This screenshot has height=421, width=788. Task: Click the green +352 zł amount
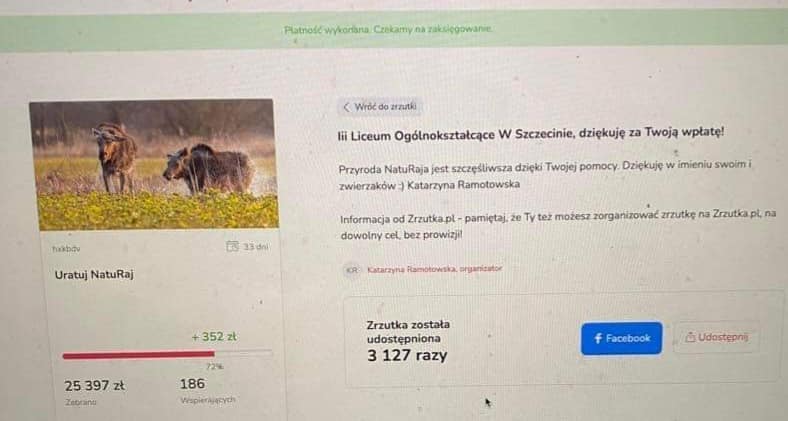pyautogui.click(x=214, y=337)
